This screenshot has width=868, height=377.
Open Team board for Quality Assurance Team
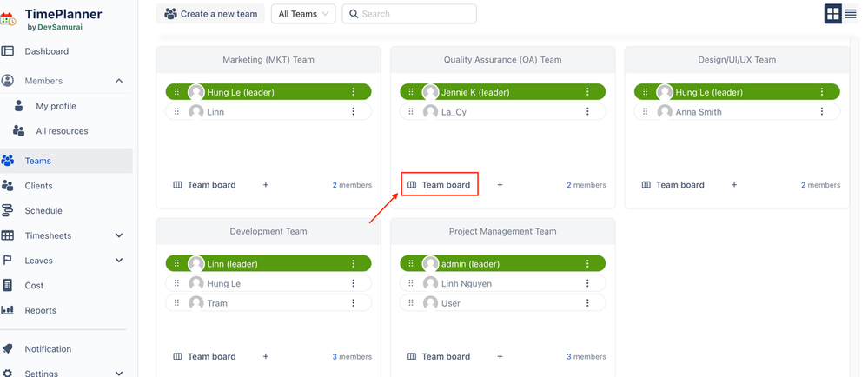coord(439,185)
